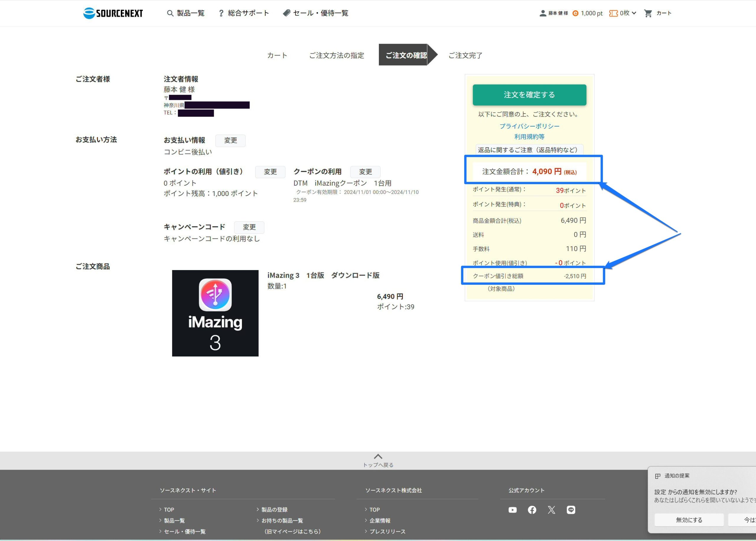The height and width of the screenshot is (541, 756).
Task: Click the orange points coin icon
Action: point(575,13)
